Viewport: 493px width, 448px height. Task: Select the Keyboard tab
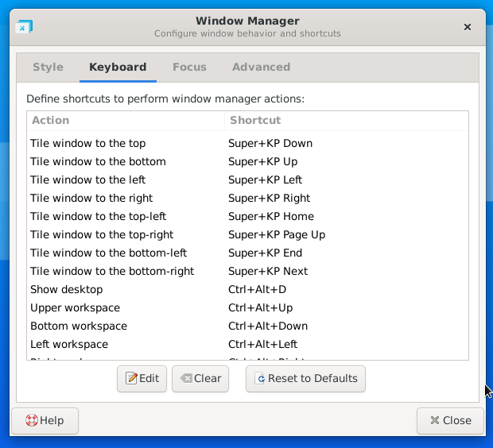tap(118, 68)
